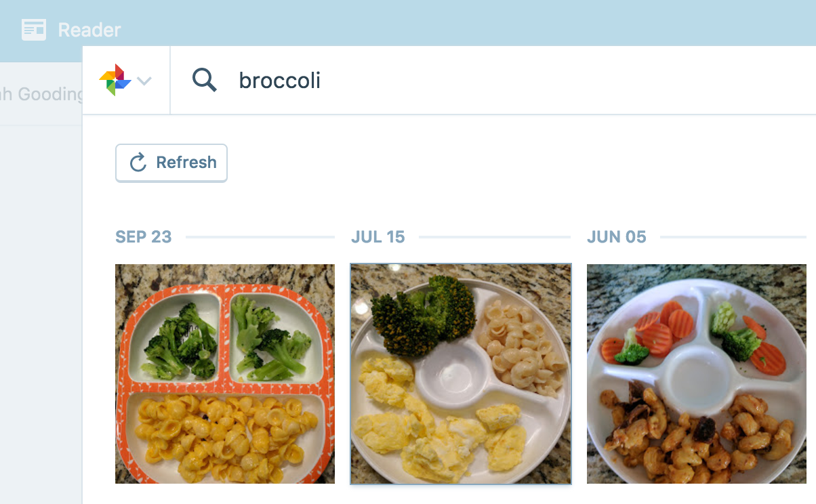Screen dimensions: 816x504
Task: Select the JUL 15 date header
Action: coord(378,237)
